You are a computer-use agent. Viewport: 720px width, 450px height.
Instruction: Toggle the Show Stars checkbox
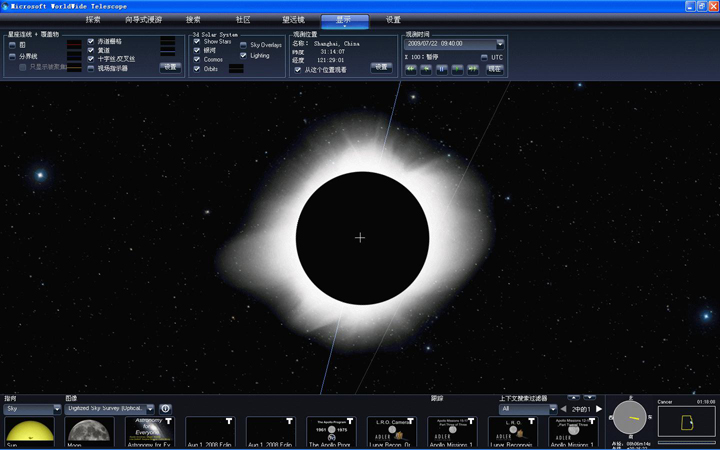(x=197, y=42)
